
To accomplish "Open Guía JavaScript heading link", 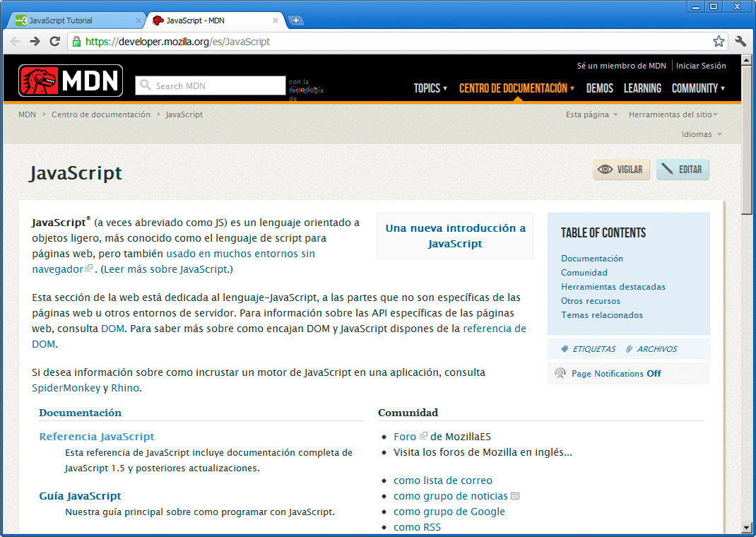I will 80,495.
